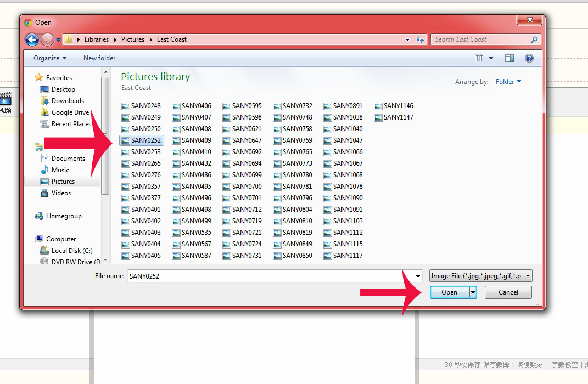Click the Back navigation arrow button
This screenshot has width=588, height=384.
32,39
